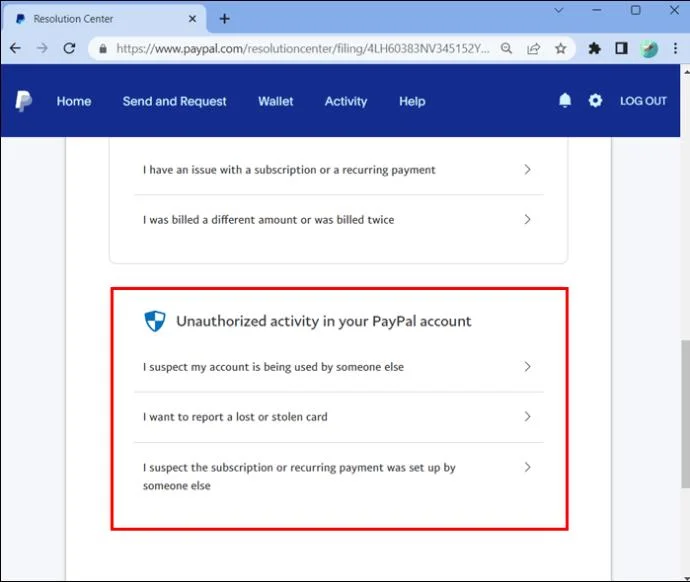Open the extensions puzzle icon
Screen dimensions: 690x582
click(x=595, y=48)
